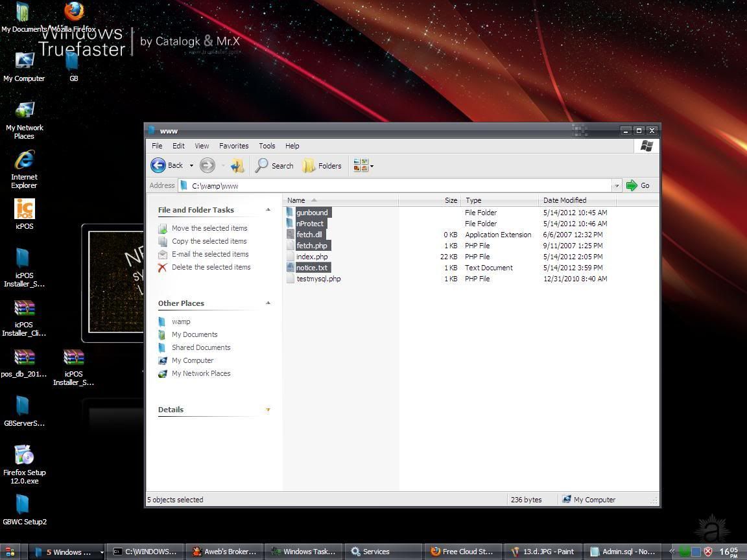
Task: Collapse the Other Places section
Action: tap(268, 303)
